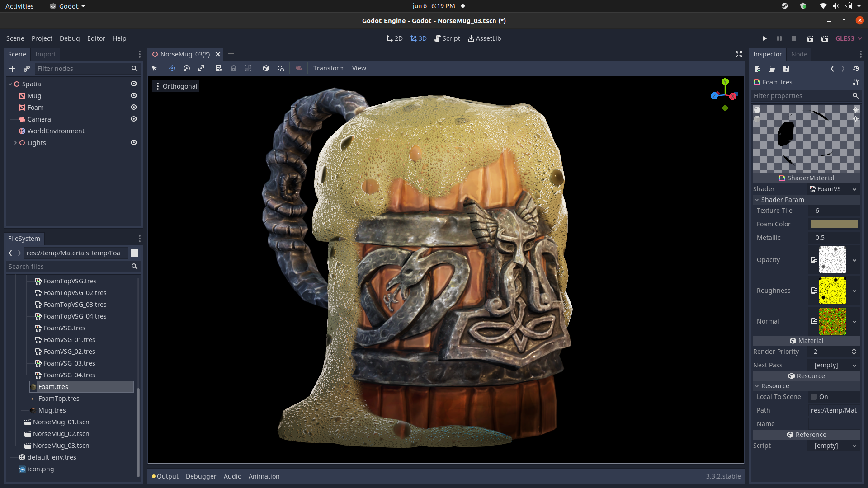
Task: Open the Shader FoamVS dropdown
Action: [854, 189]
